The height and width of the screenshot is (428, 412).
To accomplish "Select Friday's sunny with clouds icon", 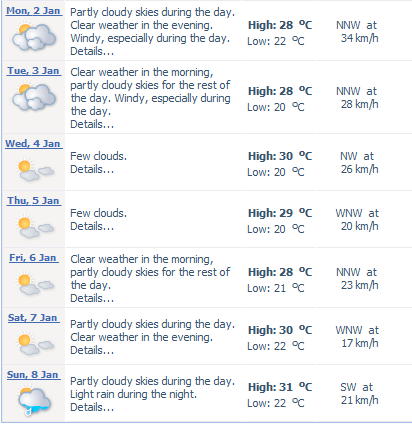I will pos(35,284).
